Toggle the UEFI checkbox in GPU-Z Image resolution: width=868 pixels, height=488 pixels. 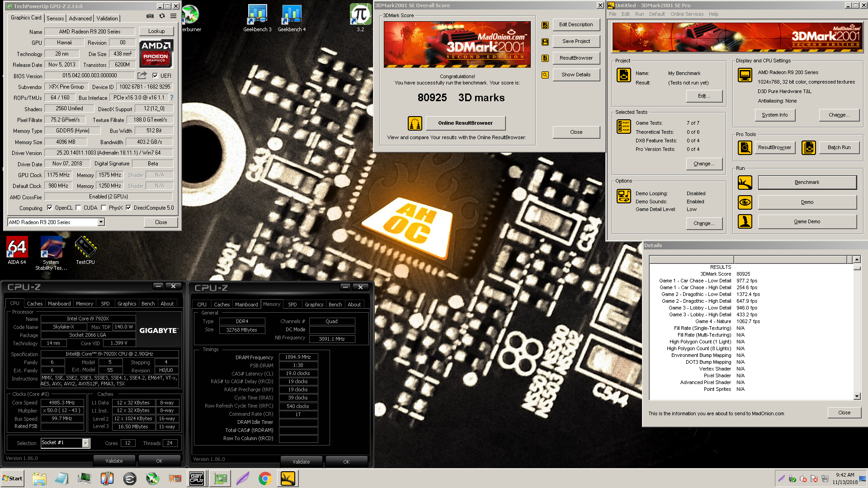(155, 75)
